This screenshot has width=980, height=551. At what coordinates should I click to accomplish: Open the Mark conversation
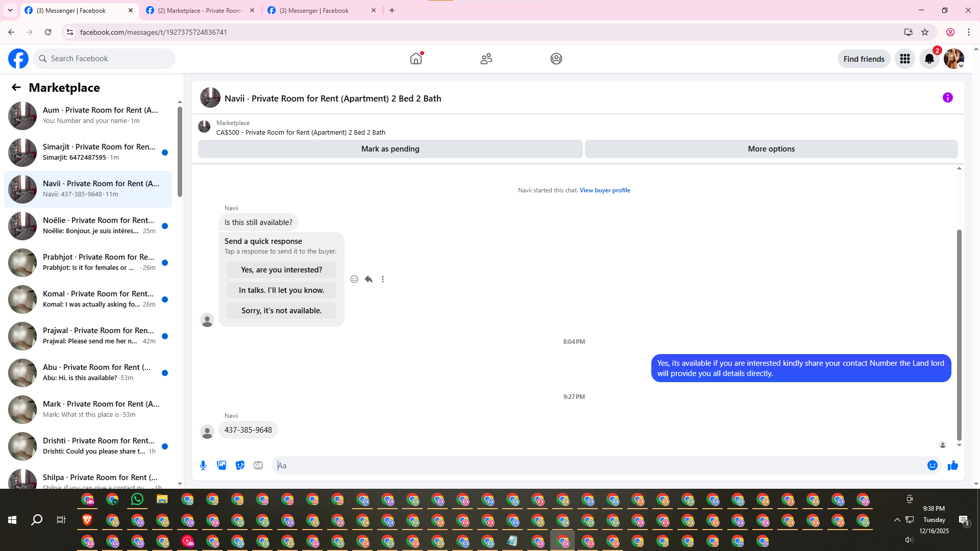tap(88, 409)
